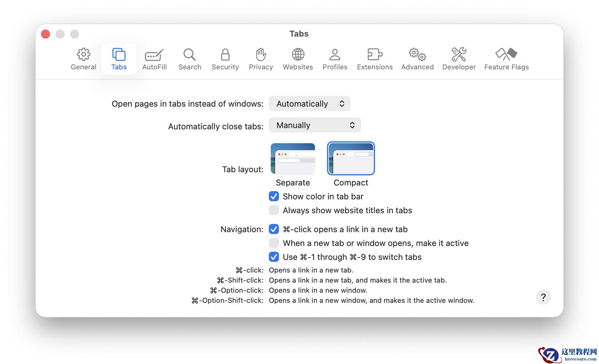Screen dimensions: 599x364
Task: Check When a new tab or window opens option
Action: (x=274, y=243)
